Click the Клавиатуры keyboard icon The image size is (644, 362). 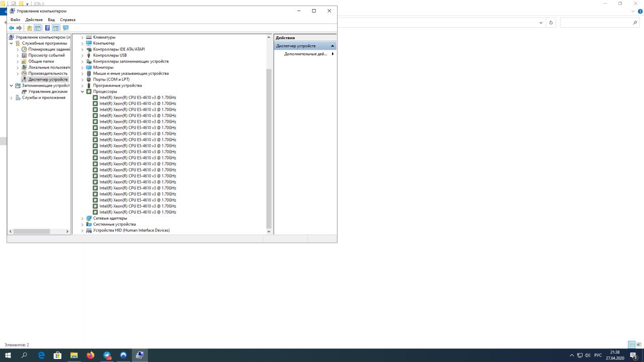(89, 37)
